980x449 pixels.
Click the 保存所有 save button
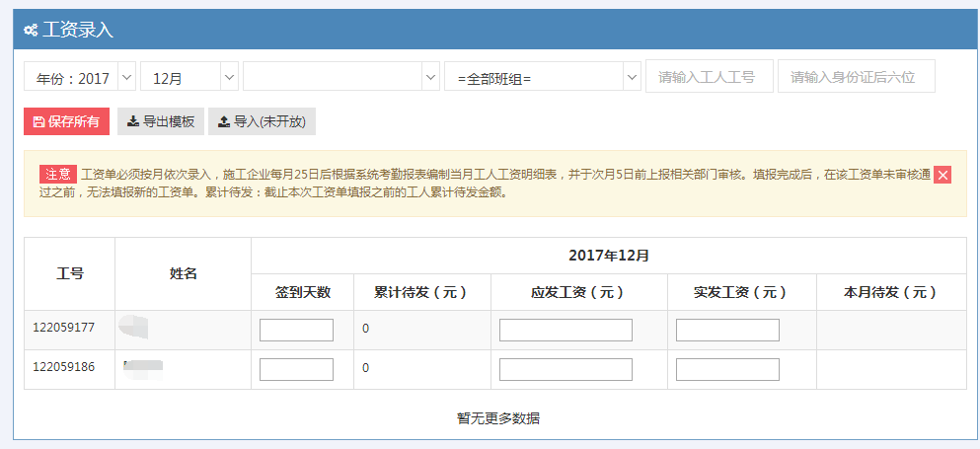(x=66, y=121)
